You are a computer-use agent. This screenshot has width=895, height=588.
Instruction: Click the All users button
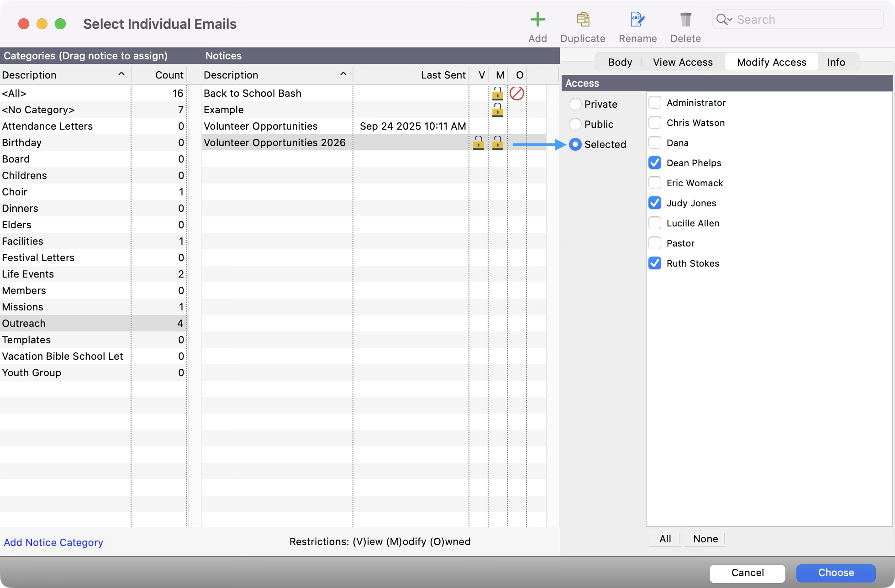point(665,539)
